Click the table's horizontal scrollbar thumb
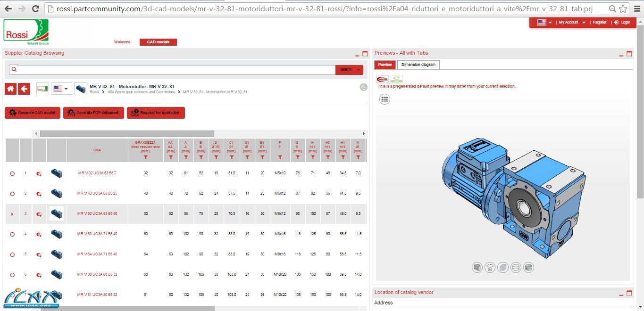Viewport: 644px width, 311px height. tap(126, 134)
